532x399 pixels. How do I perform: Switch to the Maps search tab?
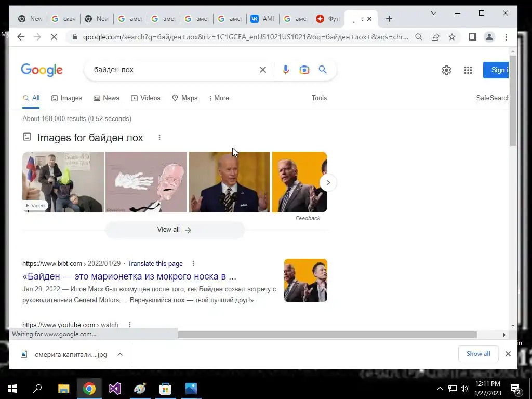pyautogui.click(x=185, y=98)
